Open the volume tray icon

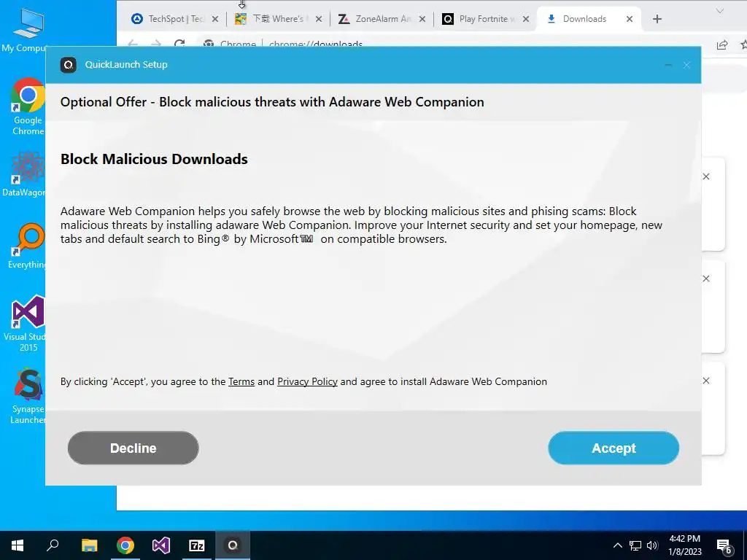coord(652,545)
